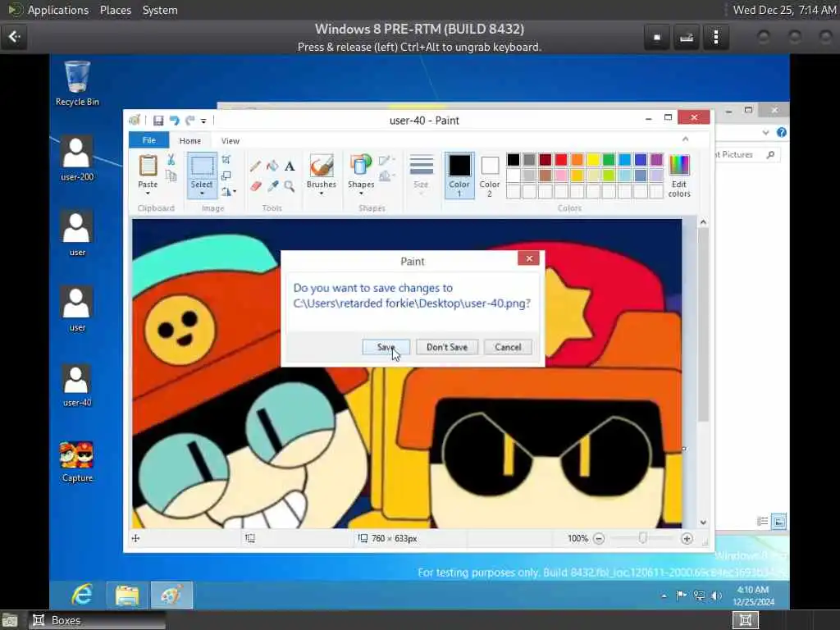Open the Rotate dropdown in Image group
The width and height of the screenshot is (840, 630).
[229, 190]
